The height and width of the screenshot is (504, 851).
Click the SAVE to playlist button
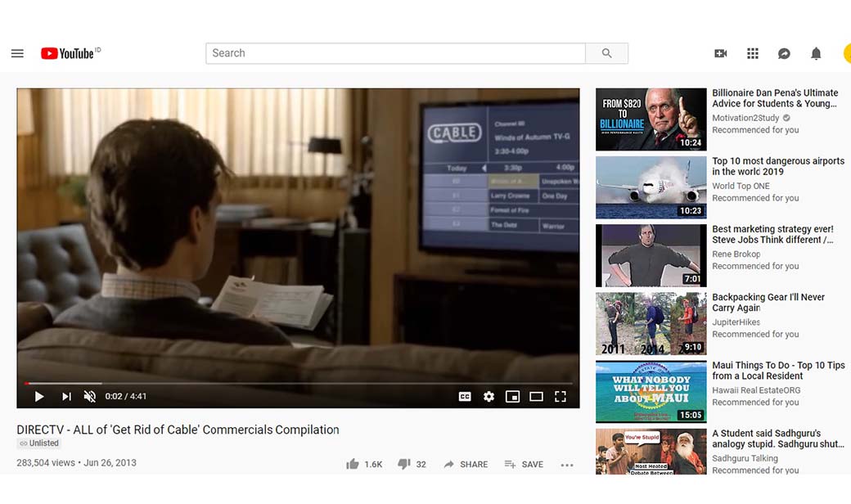pyautogui.click(x=524, y=465)
